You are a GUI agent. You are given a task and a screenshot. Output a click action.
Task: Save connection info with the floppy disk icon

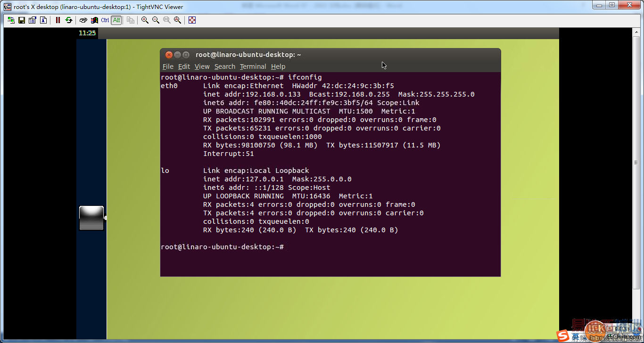tap(22, 20)
